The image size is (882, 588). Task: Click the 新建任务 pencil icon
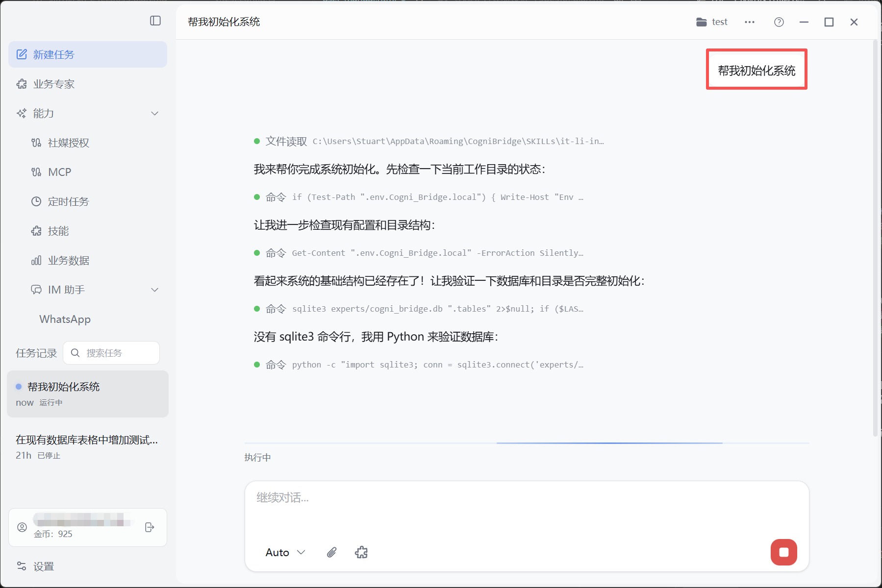[22, 54]
